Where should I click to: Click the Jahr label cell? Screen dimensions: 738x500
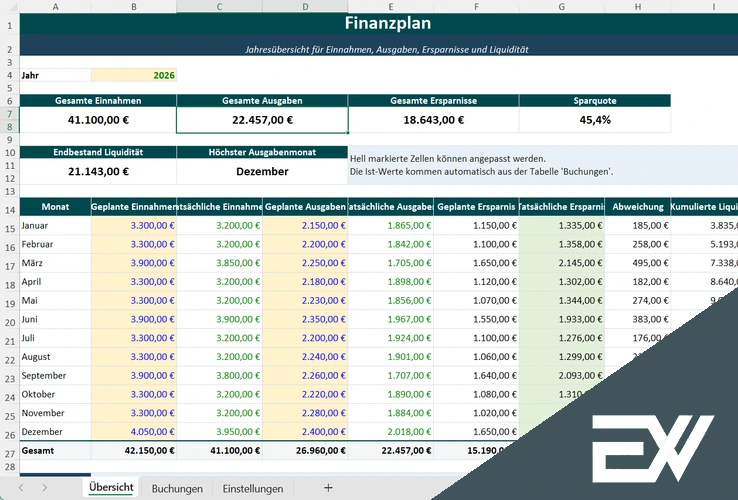click(x=56, y=75)
